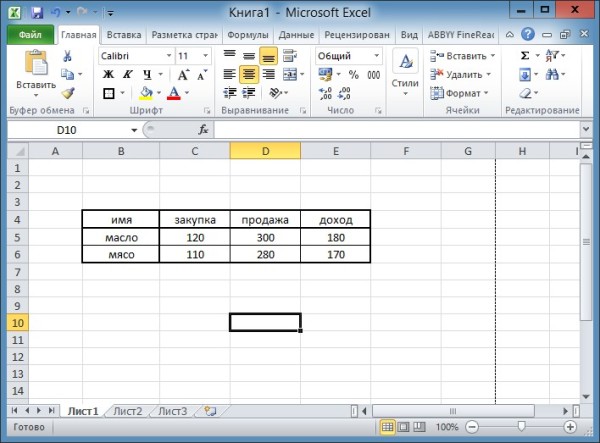Click zoom in plus button

570,427
